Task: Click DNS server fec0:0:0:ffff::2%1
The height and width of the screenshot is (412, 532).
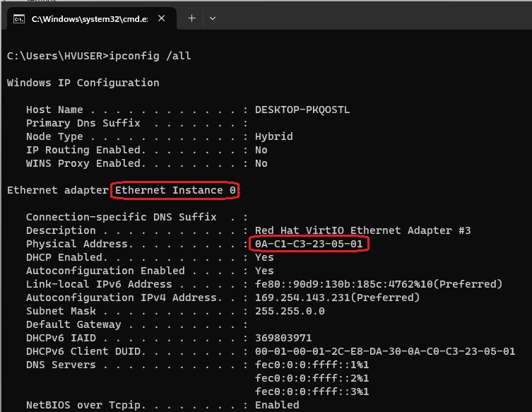Action: pos(312,378)
